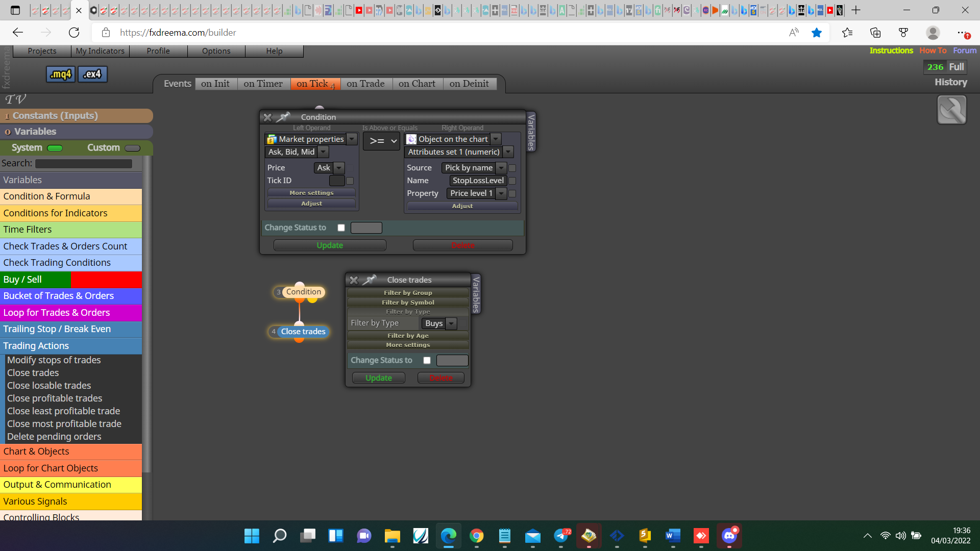The width and height of the screenshot is (980, 551).
Task: Click the favorites star in address bar
Action: coord(817,33)
